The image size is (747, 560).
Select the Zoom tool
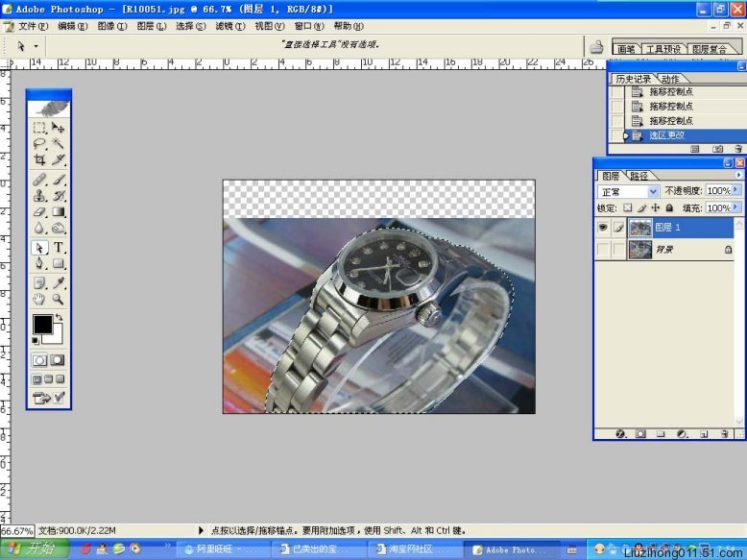point(59,300)
